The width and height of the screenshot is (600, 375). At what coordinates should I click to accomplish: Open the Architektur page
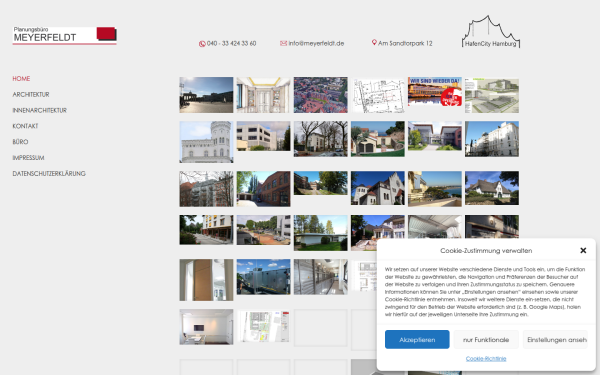click(x=31, y=94)
